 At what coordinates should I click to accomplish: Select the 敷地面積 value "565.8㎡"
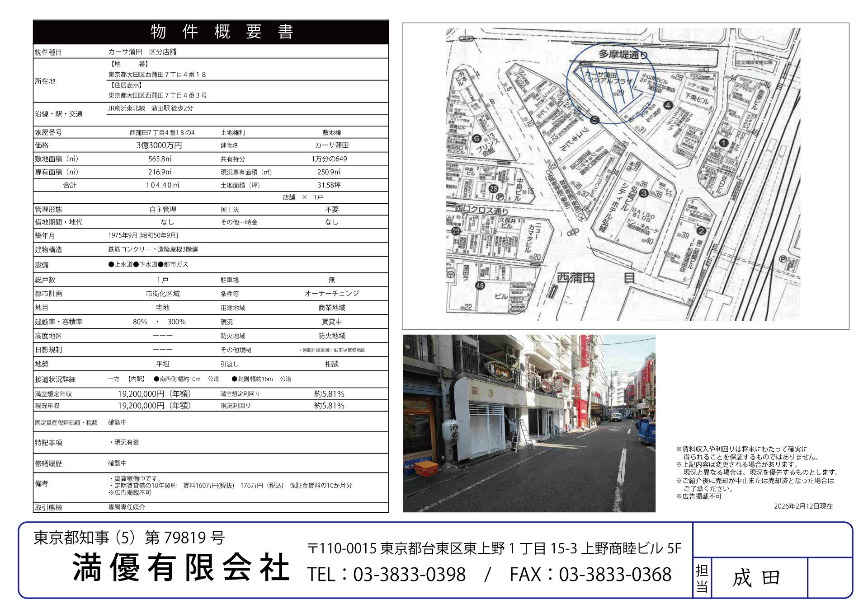(160, 159)
